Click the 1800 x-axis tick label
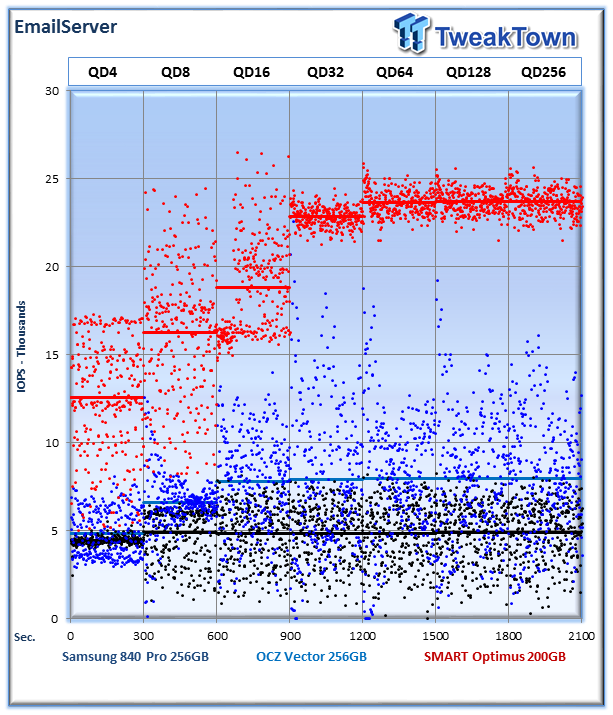Image resolution: width=613 pixels, height=715 pixels. pyautogui.click(x=509, y=636)
